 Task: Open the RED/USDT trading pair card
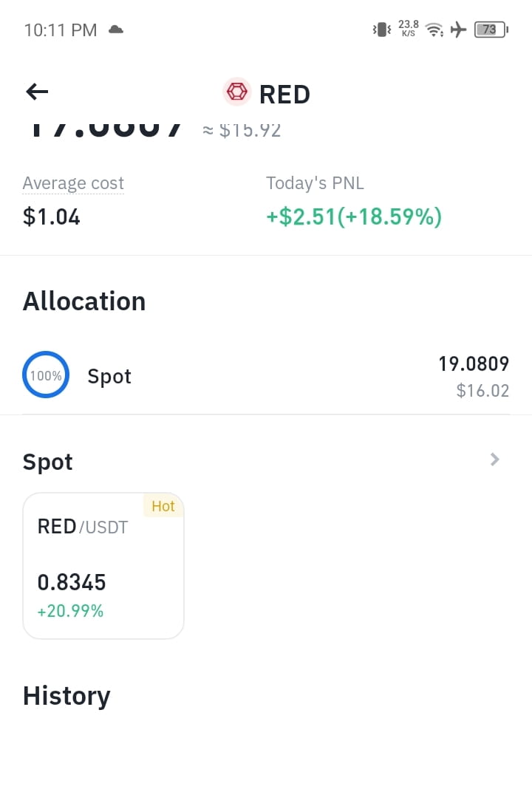coord(103,566)
